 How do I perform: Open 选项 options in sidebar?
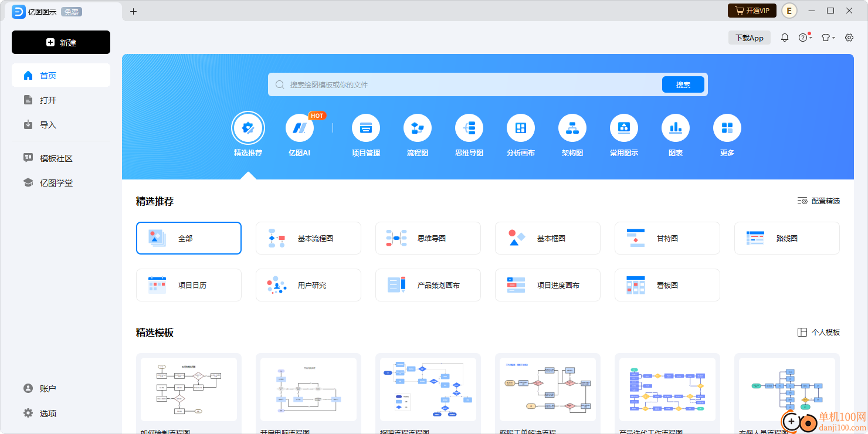(61, 413)
